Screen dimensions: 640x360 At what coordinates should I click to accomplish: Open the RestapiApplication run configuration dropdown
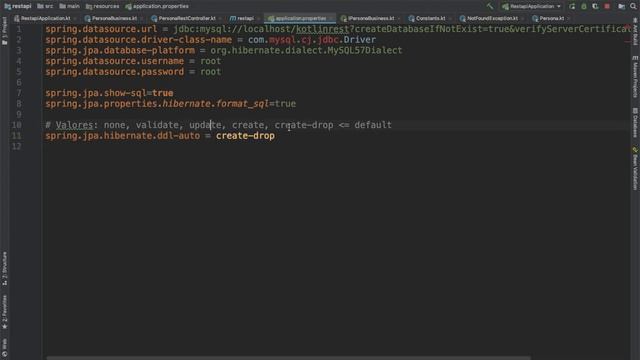tap(531, 6)
